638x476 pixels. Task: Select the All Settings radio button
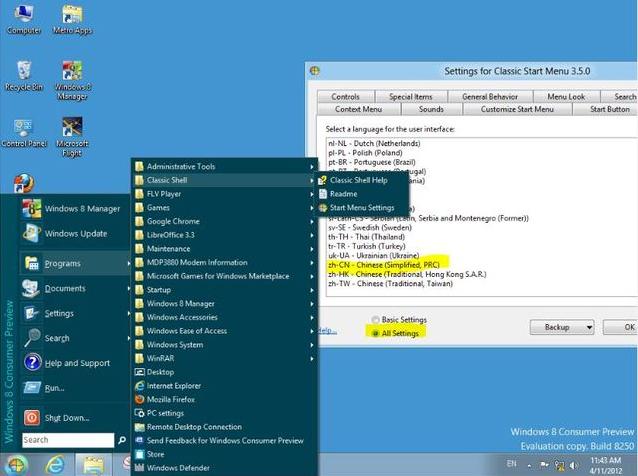tap(376, 332)
